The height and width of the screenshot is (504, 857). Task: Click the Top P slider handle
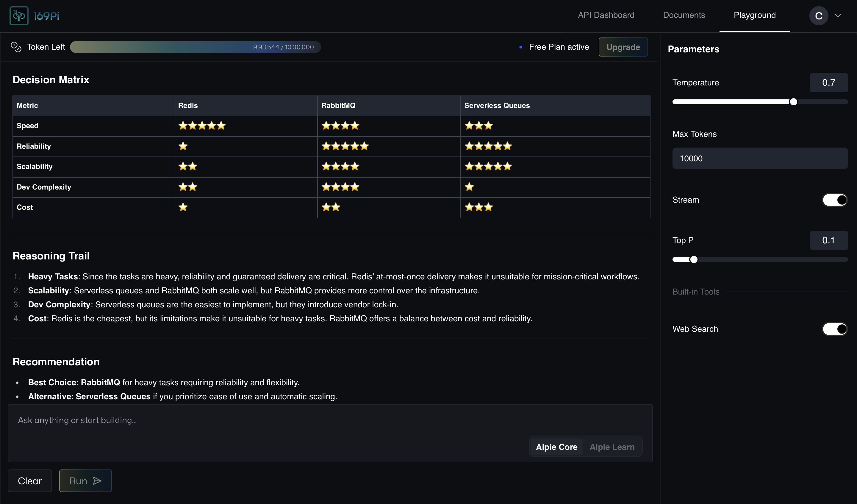694,259
